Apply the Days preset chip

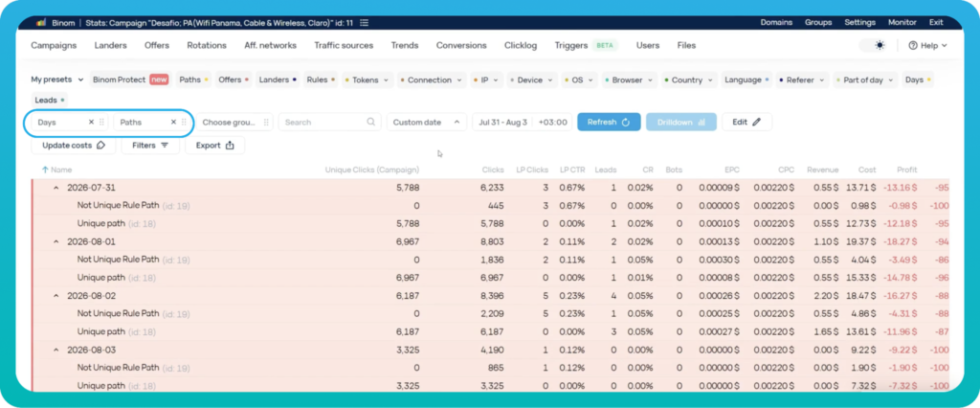point(918,79)
